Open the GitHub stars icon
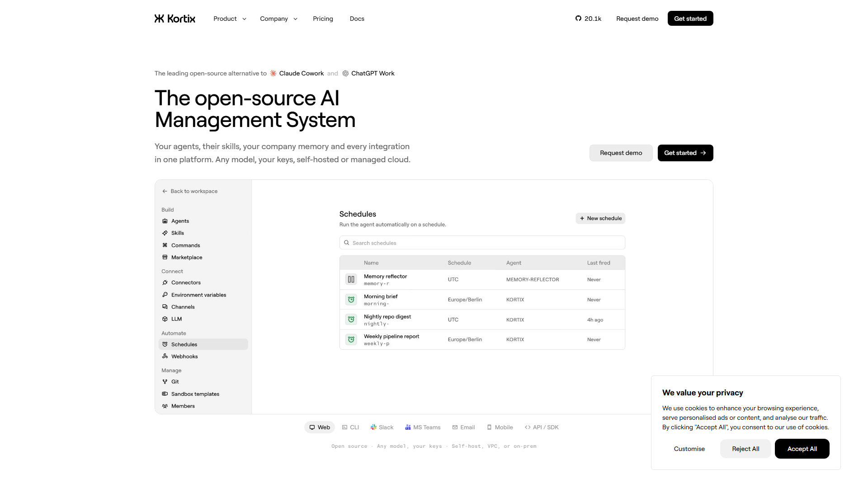The image size is (868, 488). (578, 19)
